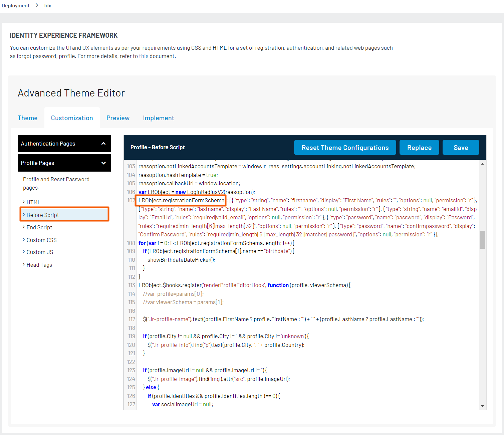Switch to the Preview tab
The height and width of the screenshot is (435, 504).
(x=118, y=118)
